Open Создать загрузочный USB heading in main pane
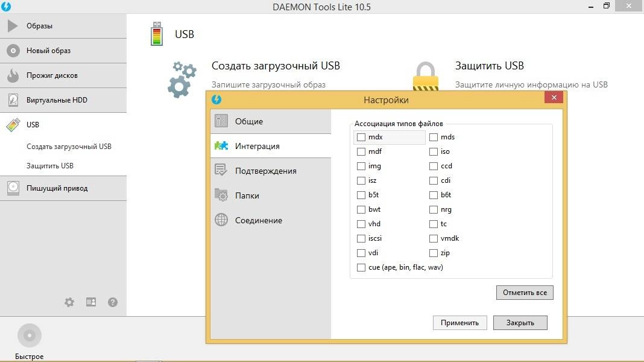 pyautogui.click(x=276, y=66)
